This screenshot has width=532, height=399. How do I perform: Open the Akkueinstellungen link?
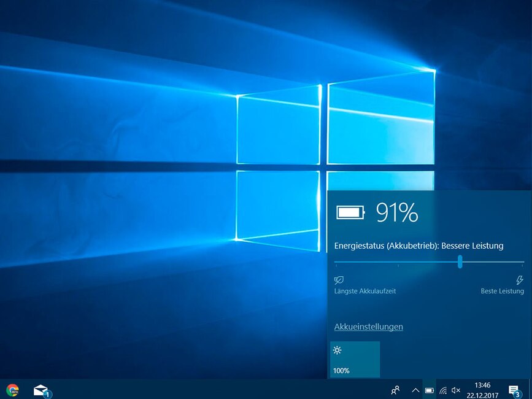point(368,327)
